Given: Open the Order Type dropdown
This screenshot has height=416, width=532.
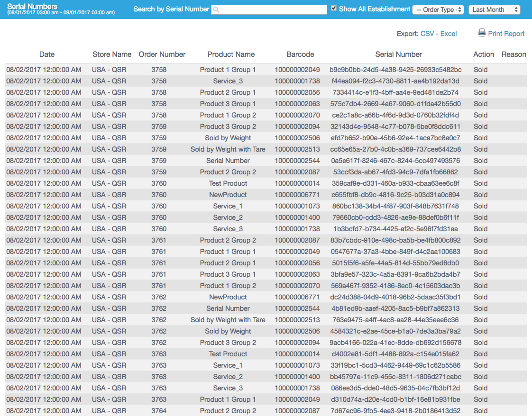Looking at the screenshot, I should (438, 9).
